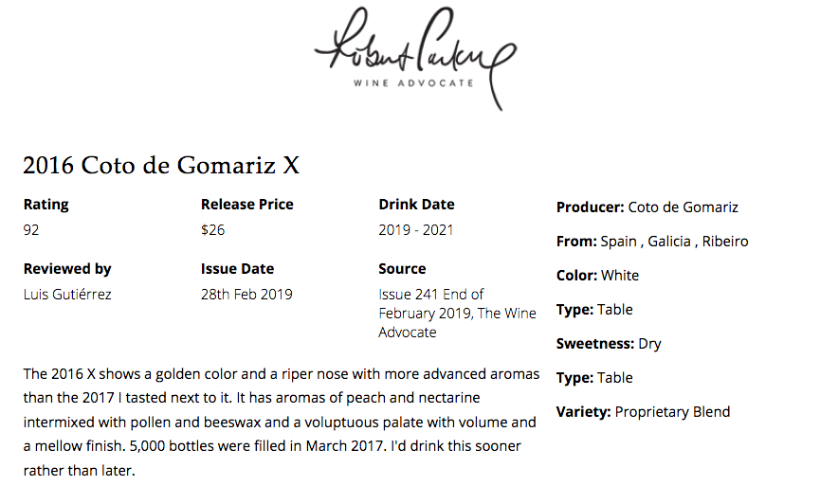This screenshot has height=504, width=820.
Task: Click the Issue Date 28th Feb 2019
Action: coord(246,295)
